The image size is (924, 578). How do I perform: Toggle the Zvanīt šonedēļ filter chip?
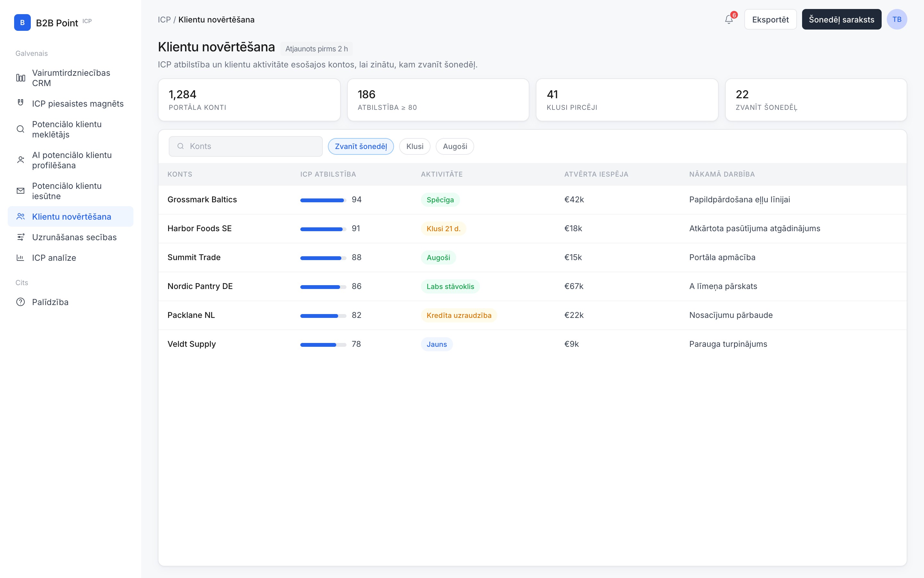pyautogui.click(x=360, y=146)
